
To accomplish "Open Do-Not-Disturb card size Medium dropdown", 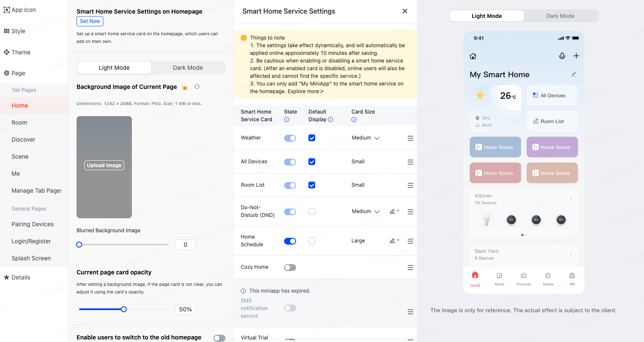I will (x=365, y=211).
